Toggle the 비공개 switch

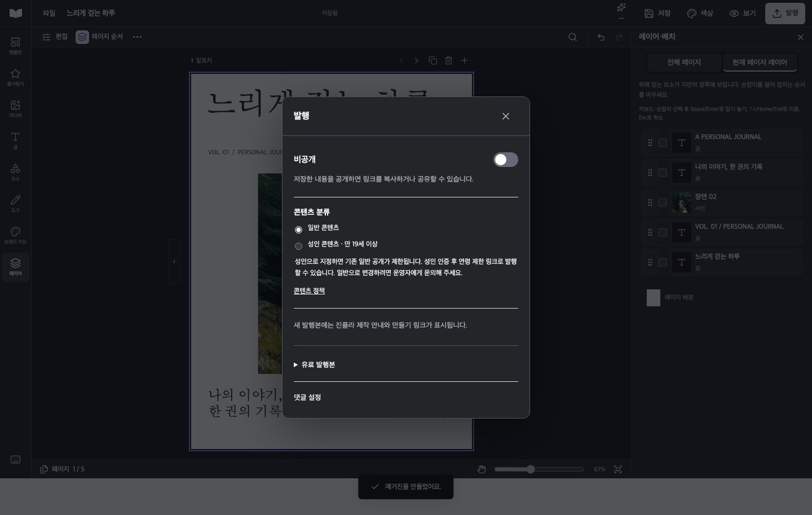[x=506, y=160]
